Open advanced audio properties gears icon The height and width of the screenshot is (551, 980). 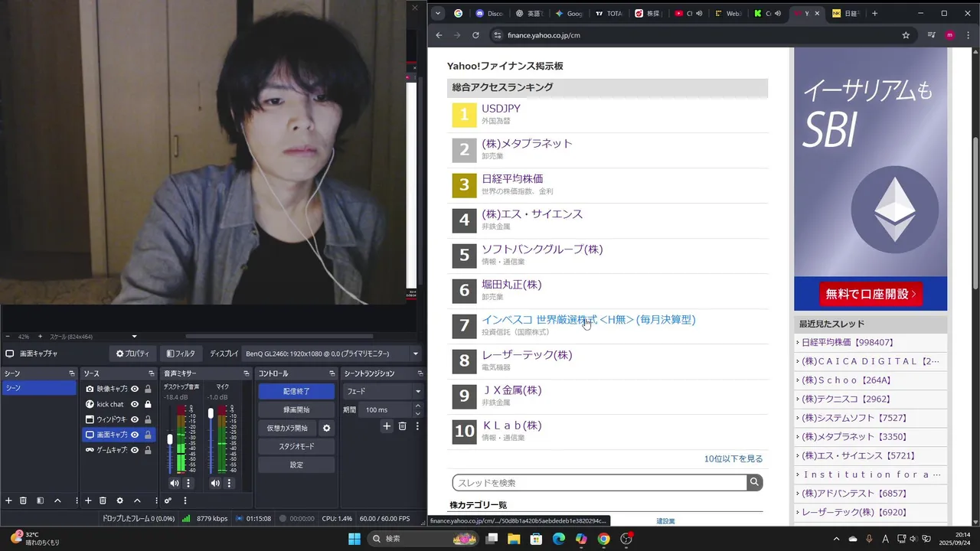tap(168, 500)
